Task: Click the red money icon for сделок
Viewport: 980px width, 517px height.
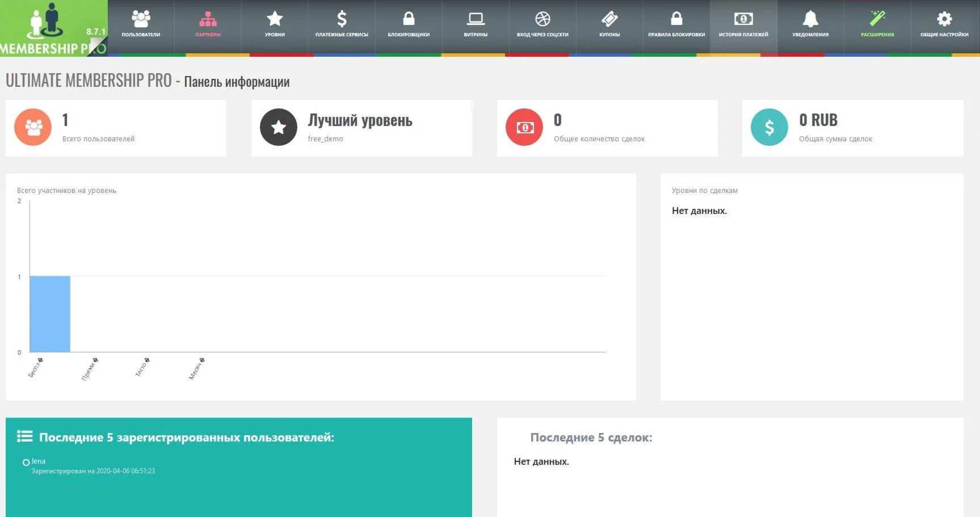Action: (523, 127)
